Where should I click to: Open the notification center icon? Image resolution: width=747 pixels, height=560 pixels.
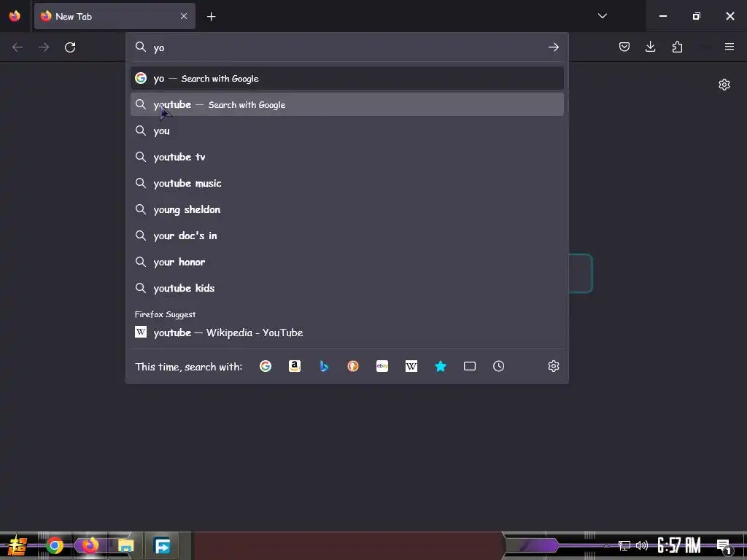point(724,547)
